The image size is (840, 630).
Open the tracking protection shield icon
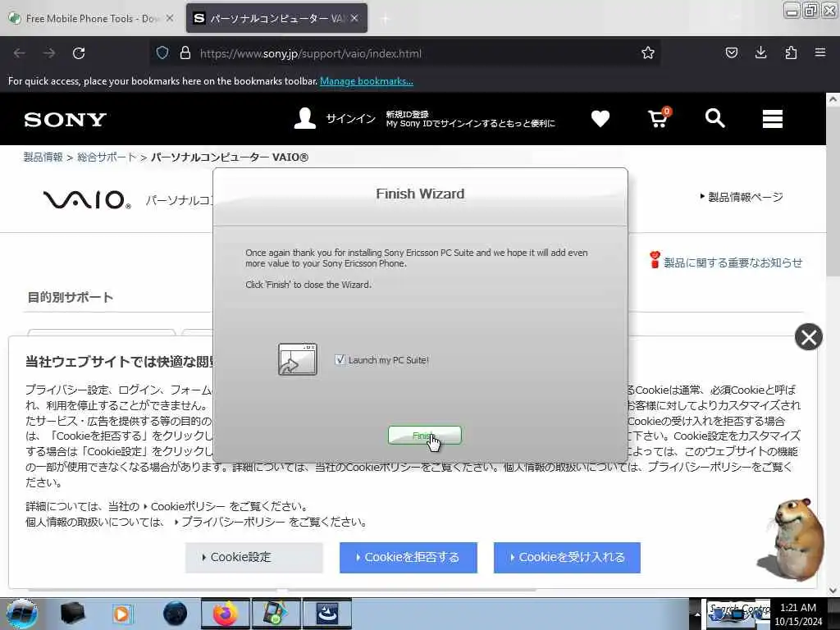(x=162, y=53)
